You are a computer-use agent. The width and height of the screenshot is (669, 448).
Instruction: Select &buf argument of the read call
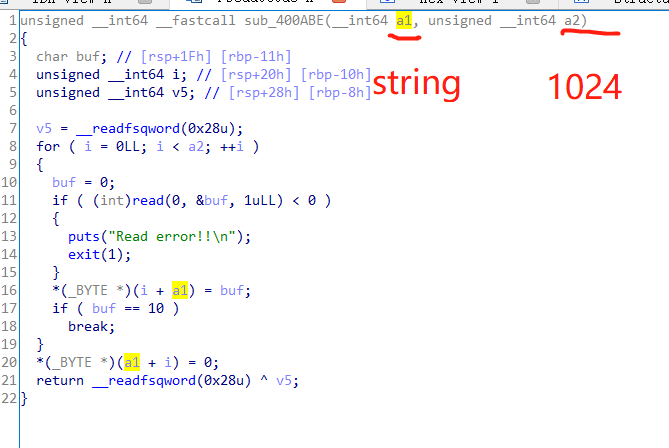pyautogui.click(x=212, y=201)
